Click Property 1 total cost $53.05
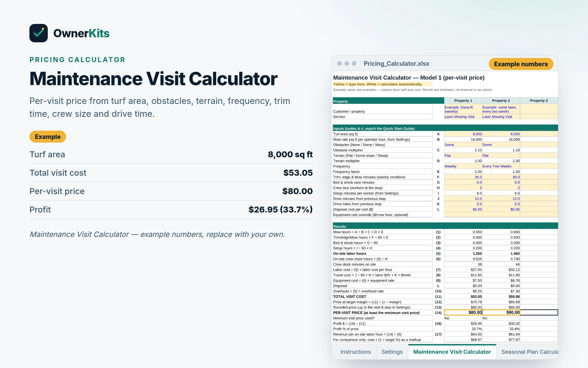 (463, 296)
